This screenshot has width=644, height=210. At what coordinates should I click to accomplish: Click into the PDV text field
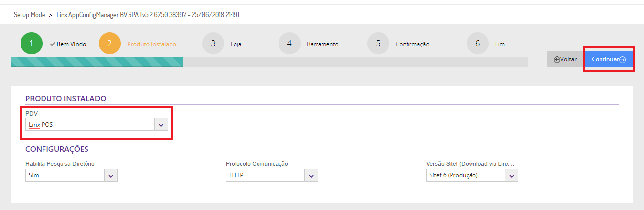click(x=90, y=125)
